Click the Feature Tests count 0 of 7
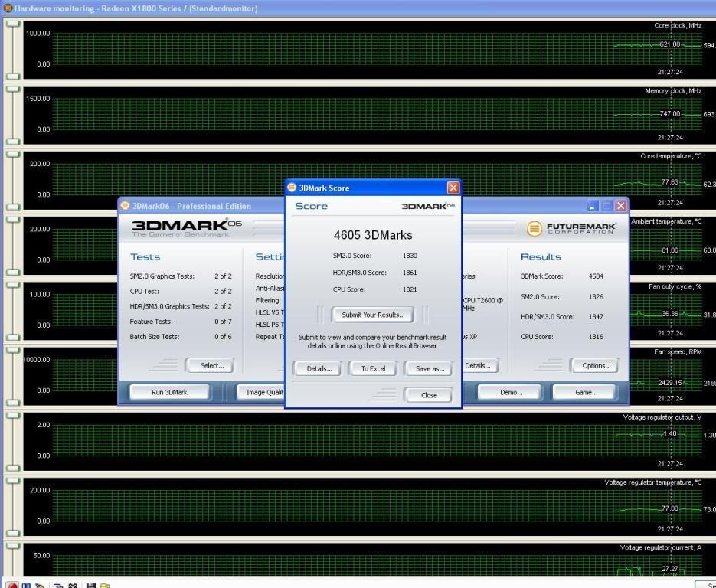The image size is (716, 588). [x=223, y=322]
